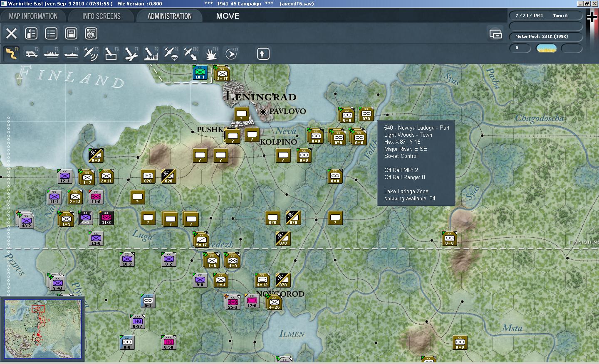Select the F4 amphibious transport ship icon
599x364 pixels.
[x=71, y=54]
